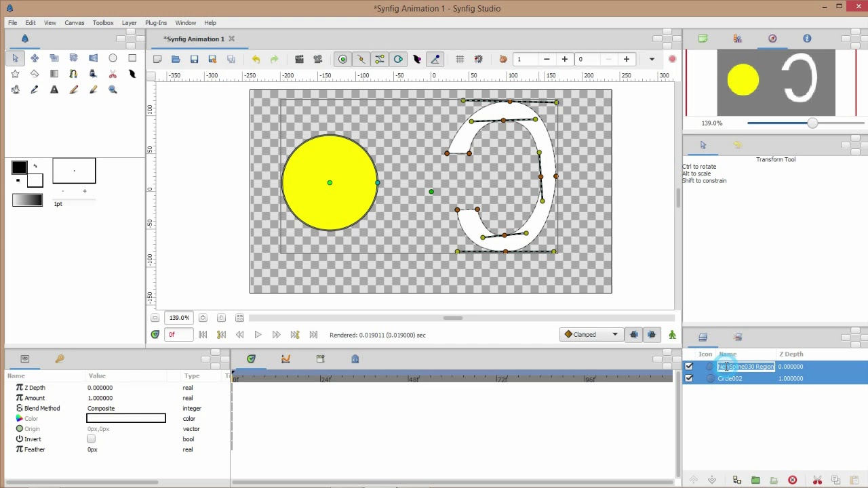Image resolution: width=868 pixels, height=488 pixels.
Task: Click the black outline color swatch
Action: 19,167
